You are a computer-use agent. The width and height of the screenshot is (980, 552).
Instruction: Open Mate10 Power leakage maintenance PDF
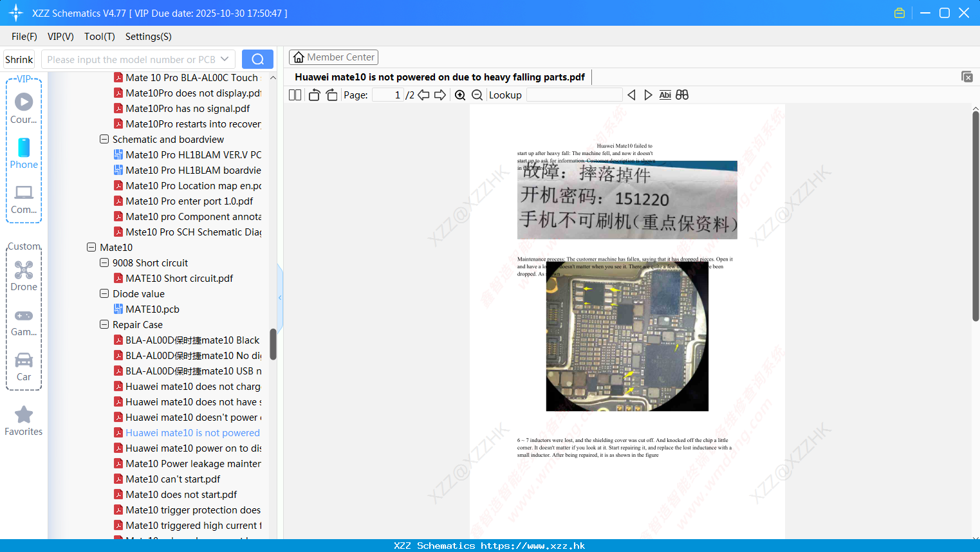coord(188,463)
